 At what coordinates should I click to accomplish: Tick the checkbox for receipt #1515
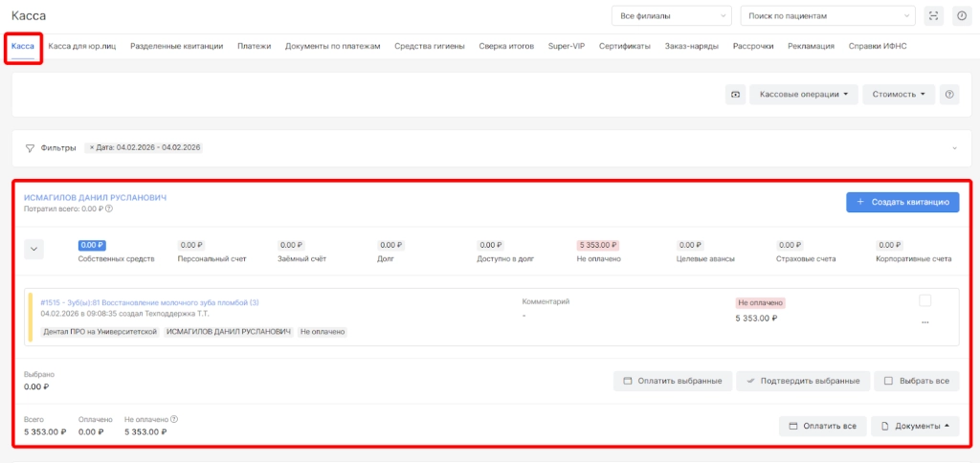(924, 300)
